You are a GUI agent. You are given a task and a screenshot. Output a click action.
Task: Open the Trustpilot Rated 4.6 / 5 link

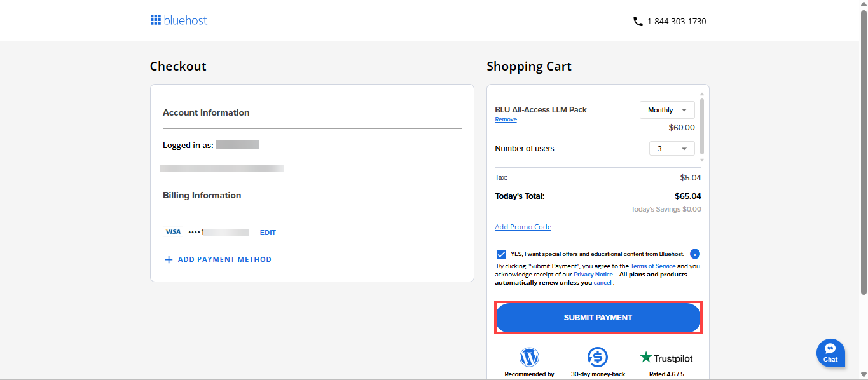pos(666,374)
